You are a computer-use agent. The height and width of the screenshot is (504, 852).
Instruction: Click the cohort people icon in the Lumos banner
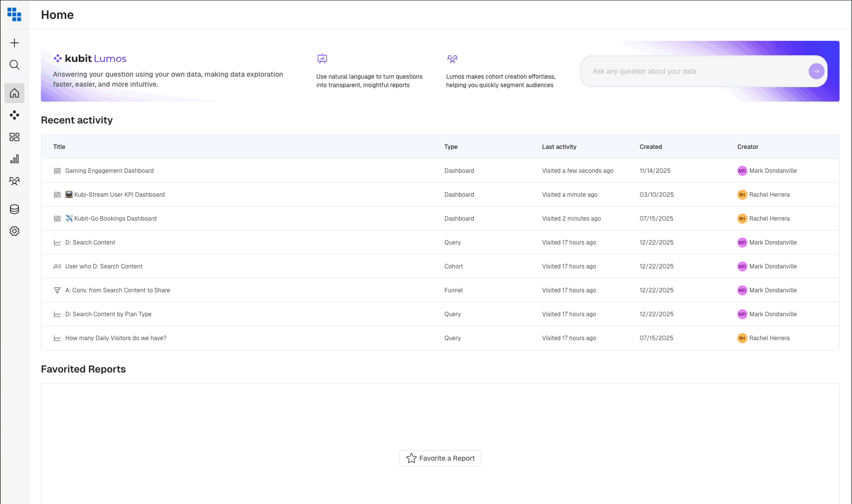tap(452, 59)
